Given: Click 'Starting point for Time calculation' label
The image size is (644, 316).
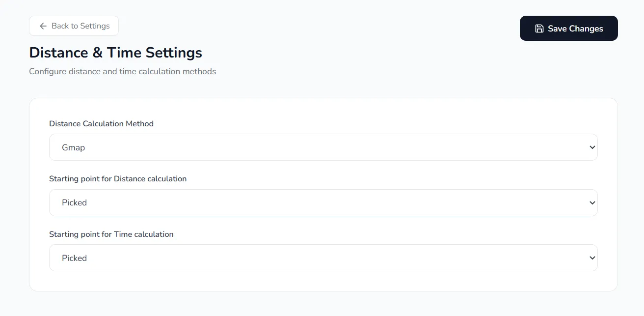Looking at the screenshot, I should [111, 234].
